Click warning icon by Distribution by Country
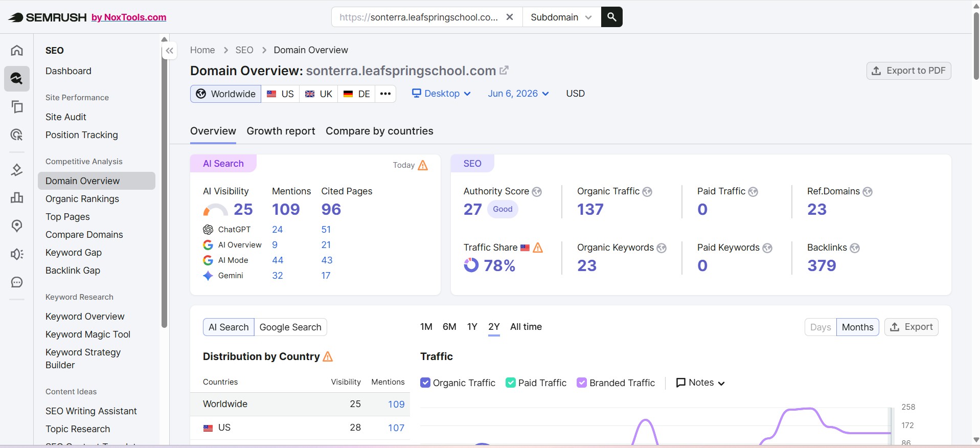Screen dimensions: 980x448 point(328,356)
